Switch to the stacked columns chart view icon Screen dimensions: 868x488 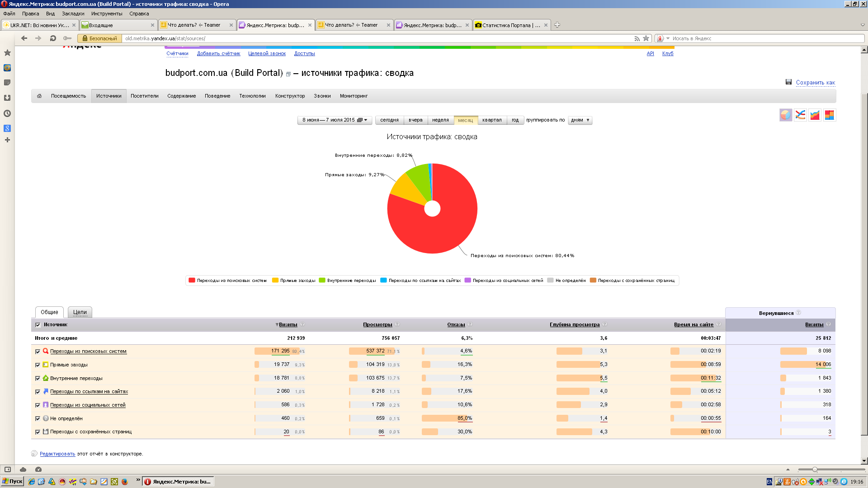829,115
